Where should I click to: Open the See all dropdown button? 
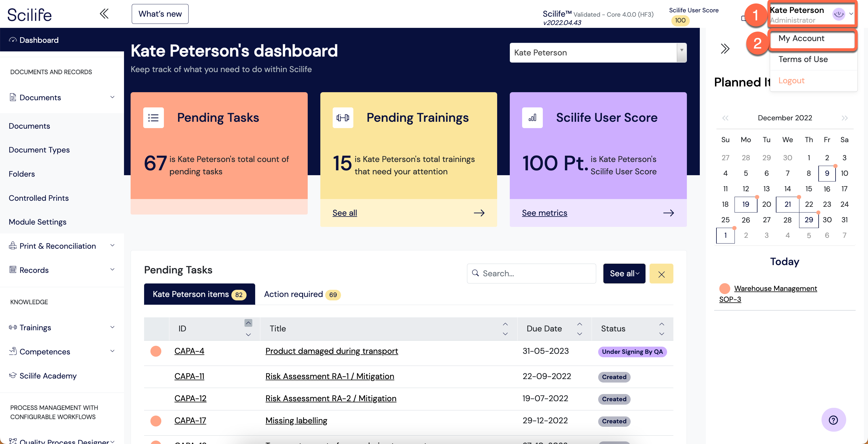(x=624, y=274)
